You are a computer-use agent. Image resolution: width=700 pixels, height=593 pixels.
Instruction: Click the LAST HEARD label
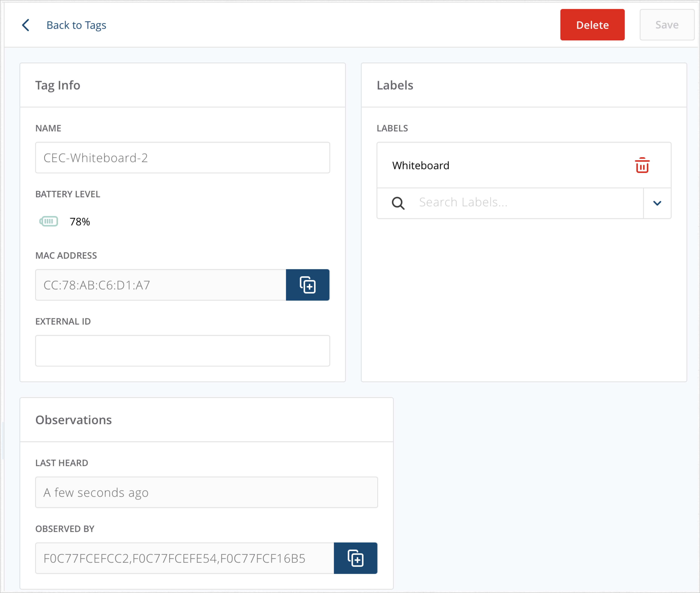click(x=62, y=463)
